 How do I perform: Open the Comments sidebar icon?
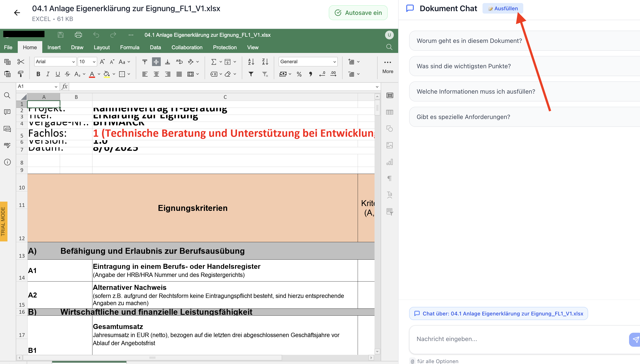[7, 112]
